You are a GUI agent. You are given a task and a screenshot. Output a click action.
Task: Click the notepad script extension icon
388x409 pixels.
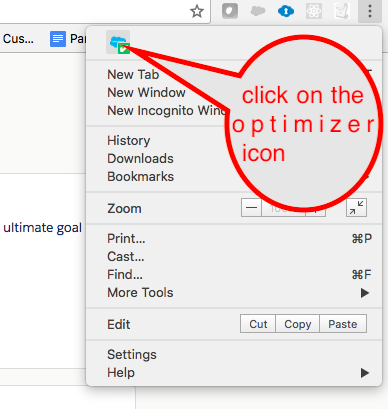(x=342, y=11)
